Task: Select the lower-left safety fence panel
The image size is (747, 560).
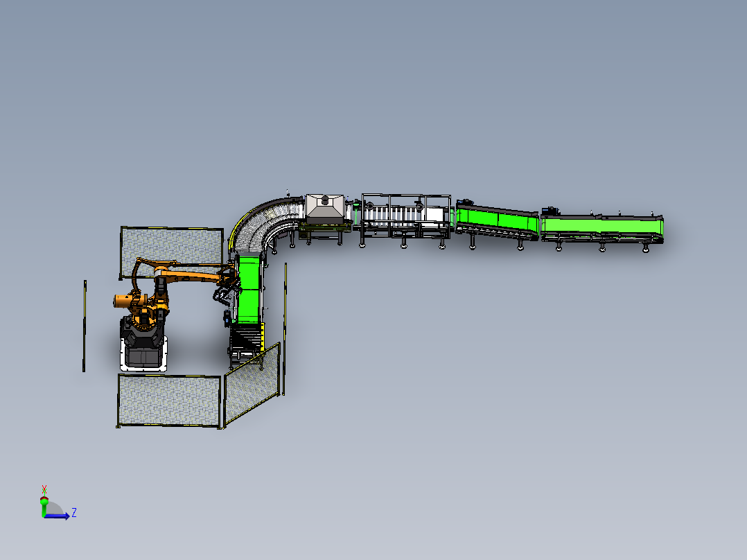Action: [x=169, y=401]
